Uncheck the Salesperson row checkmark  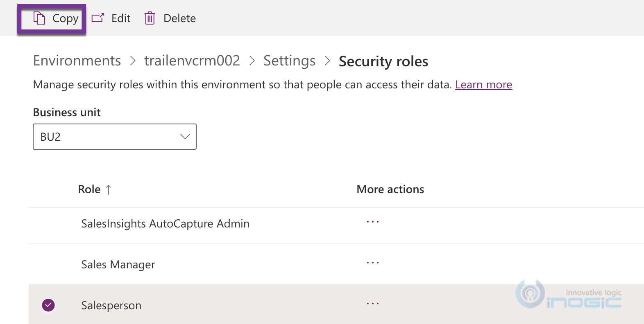click(48, 305)
